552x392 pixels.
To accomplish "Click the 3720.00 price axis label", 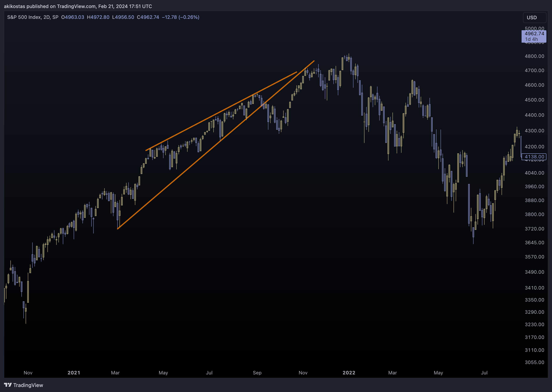I will 534,229.
